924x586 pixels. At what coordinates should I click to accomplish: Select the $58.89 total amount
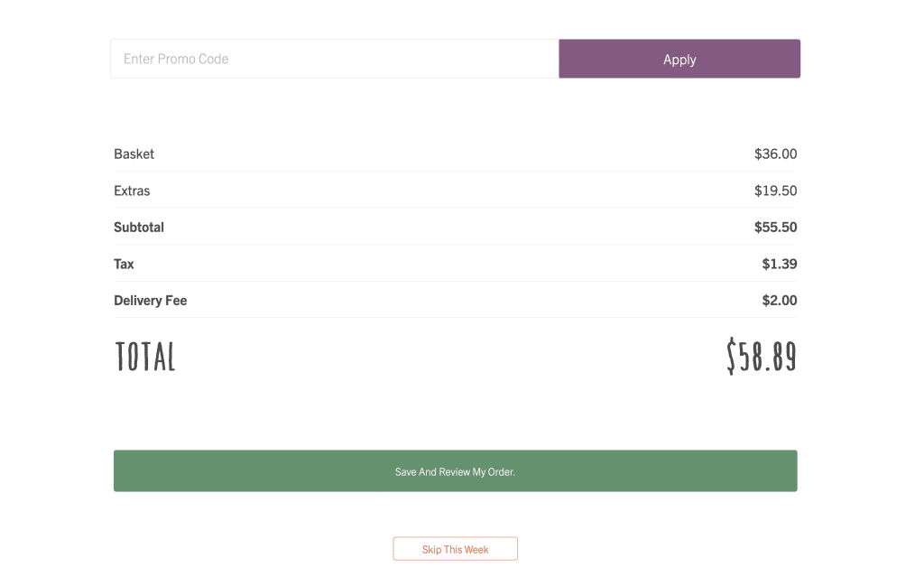coord(762,357)
